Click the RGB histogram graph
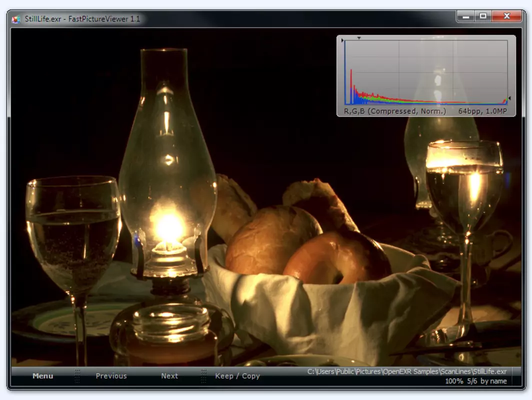Viewport: 532px width, 400px height. (426, 72)
